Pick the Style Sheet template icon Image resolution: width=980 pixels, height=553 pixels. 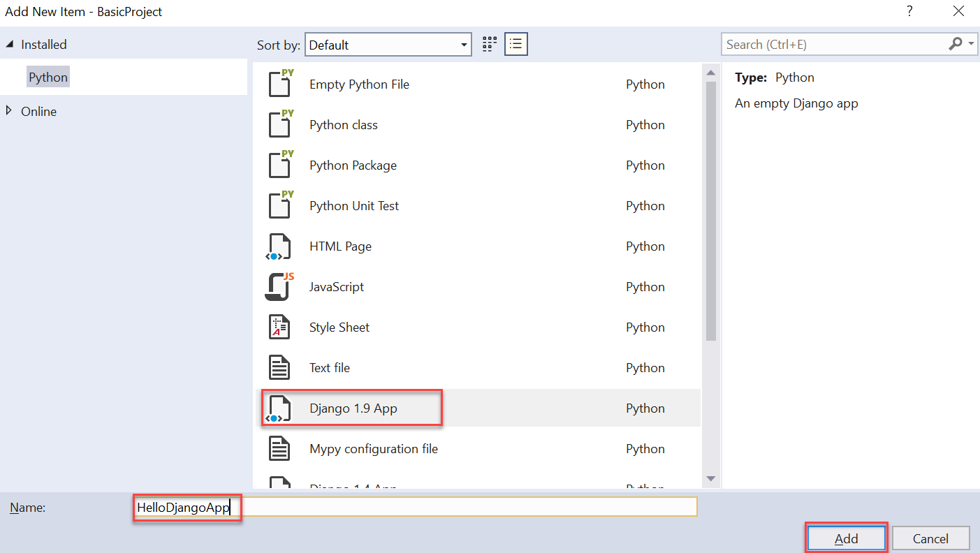[279, 327]
